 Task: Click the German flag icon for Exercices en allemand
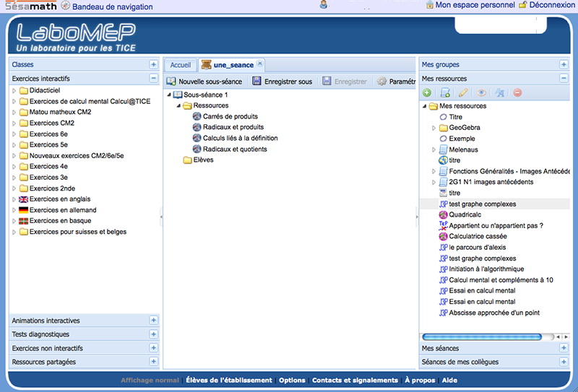tap(24, 210)
